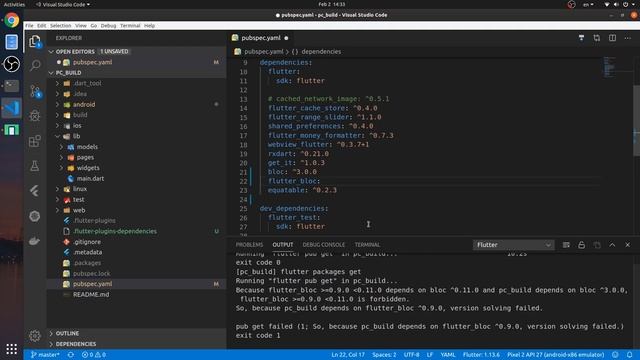Screen dimensions: 640x360
Task: Select the Flutter output channel dropdown
Action: click(513, 245)
